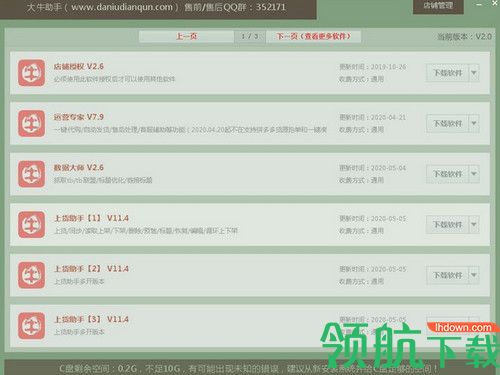Screen dimensions: 500x375
Task: Expand download options arrow for 数据大师
Action: point(474,174)
